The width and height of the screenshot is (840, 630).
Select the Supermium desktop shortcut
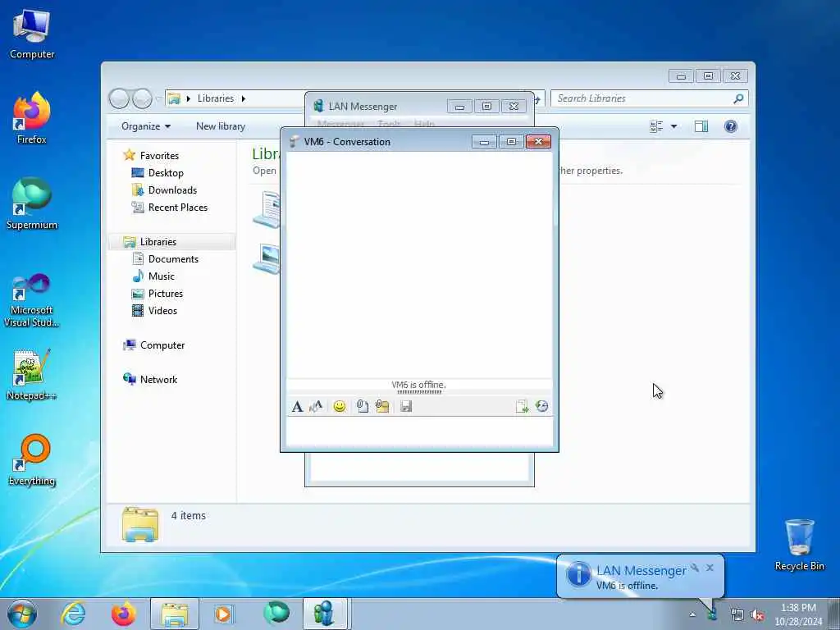32,204
